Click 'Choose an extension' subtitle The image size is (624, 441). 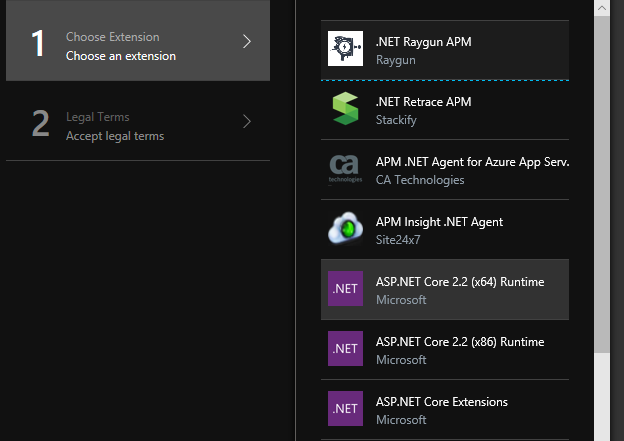click(121, 56)
